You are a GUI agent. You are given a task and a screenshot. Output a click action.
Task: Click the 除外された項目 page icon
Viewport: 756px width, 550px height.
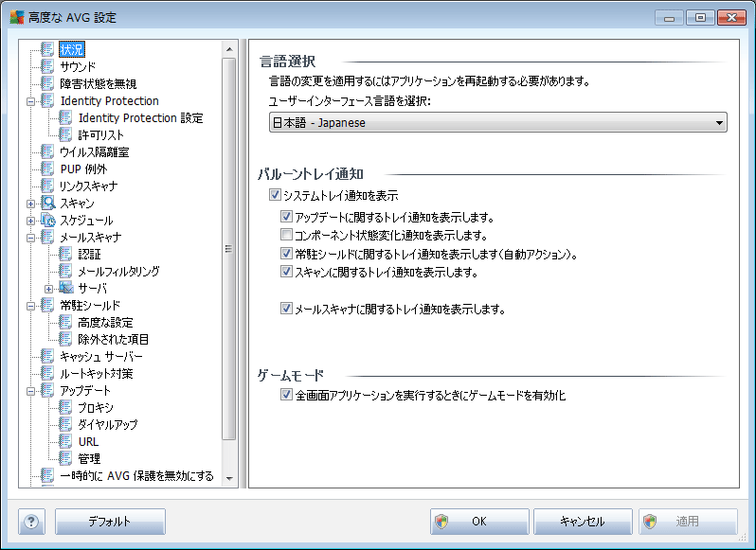pos(65,339)
